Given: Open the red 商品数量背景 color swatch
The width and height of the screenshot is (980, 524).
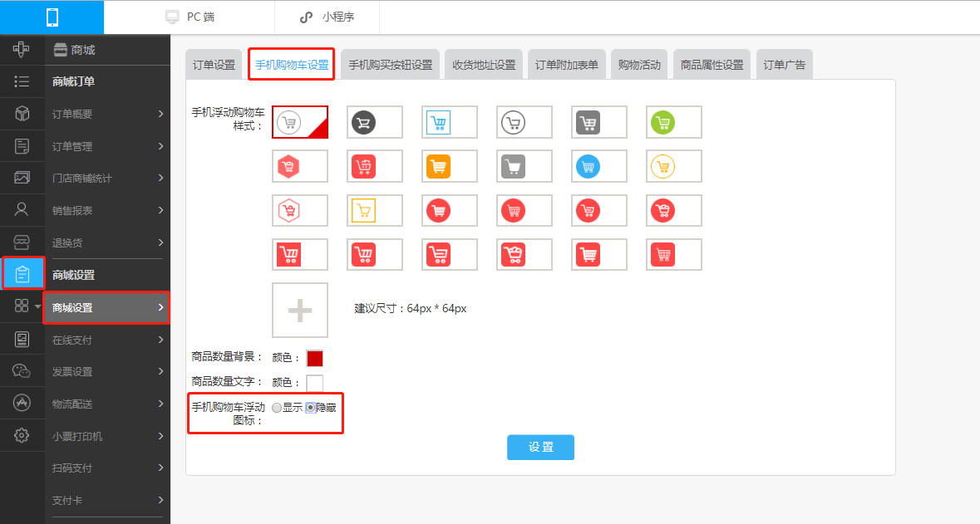Looking at the screenshot, I should (x=315, y=358).
